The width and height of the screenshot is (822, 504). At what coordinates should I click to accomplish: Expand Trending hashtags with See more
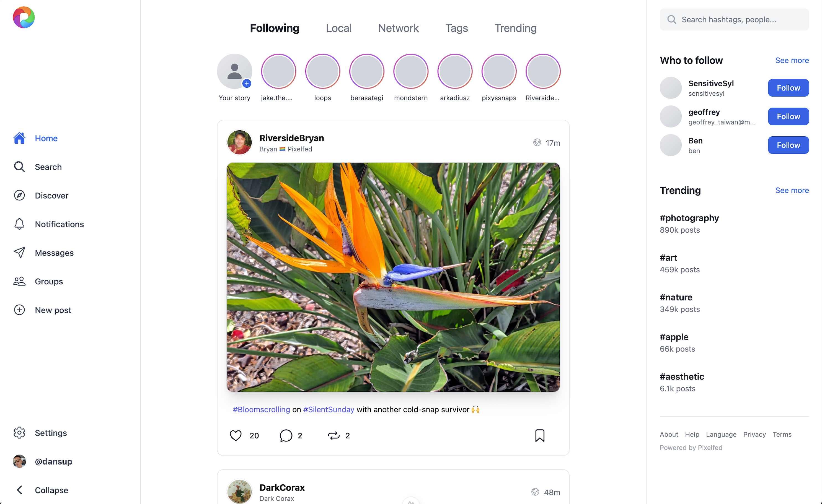[792, 190]
